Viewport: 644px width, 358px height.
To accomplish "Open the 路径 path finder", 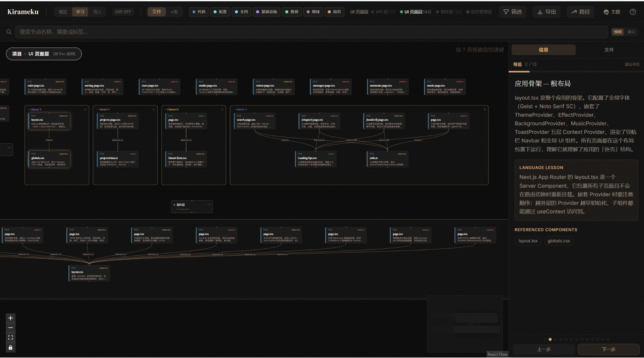I will point(581,12).
